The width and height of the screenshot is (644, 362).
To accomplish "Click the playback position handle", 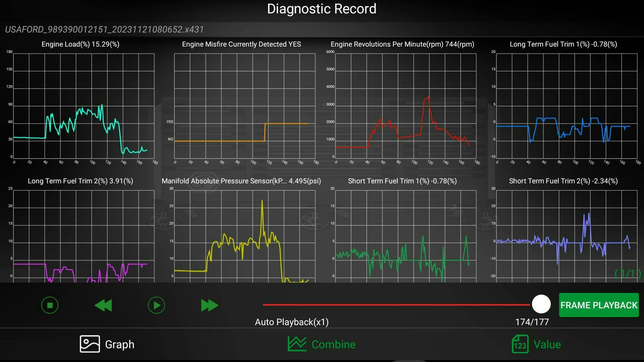I will [541, 304].
